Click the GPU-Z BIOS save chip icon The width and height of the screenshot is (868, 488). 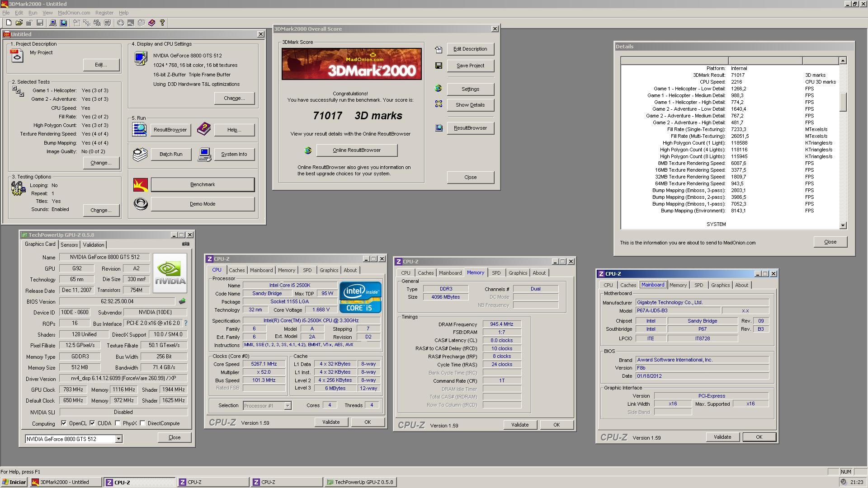click(x=182, y=301)
